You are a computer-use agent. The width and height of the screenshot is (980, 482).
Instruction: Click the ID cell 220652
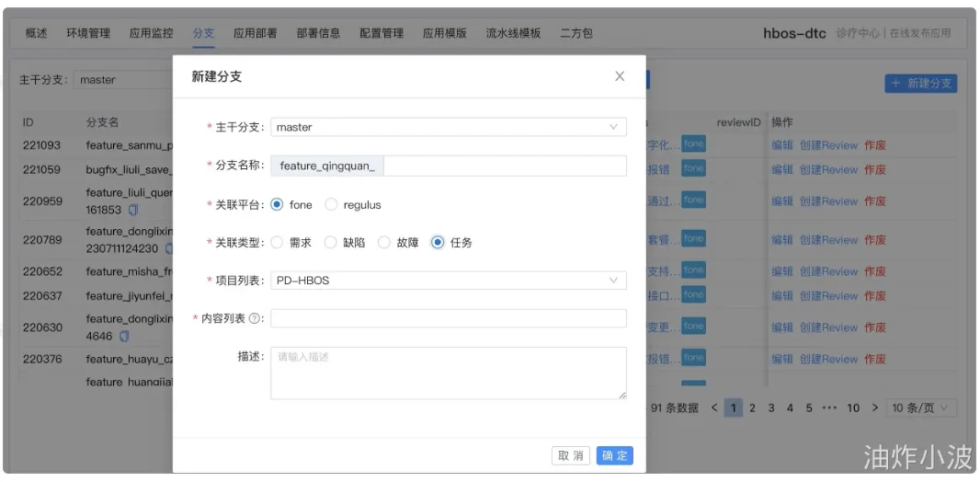click(42, 271)
